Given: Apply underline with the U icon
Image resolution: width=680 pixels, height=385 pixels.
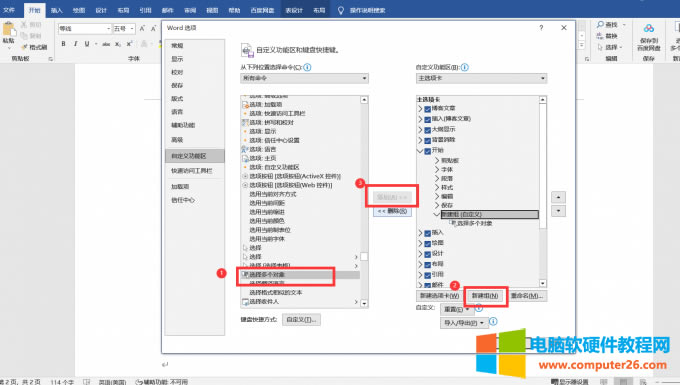Looking at the screenshot, I should coord(87,44).
